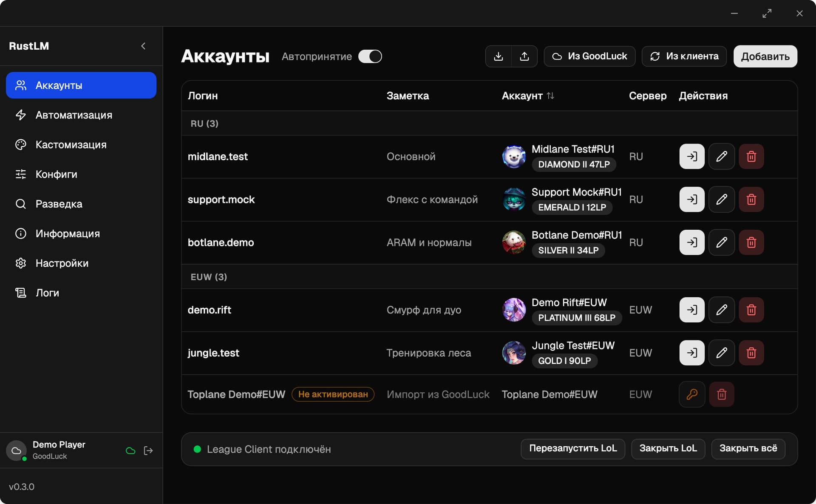Screen dimensions: 816x504
Task: Log in to the demo.rift account
Action: (x=692, y=310)
